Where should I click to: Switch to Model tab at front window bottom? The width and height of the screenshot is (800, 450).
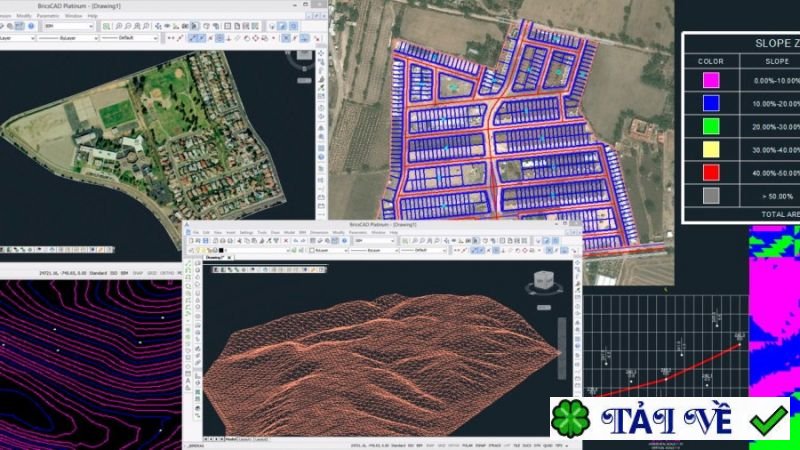point(231,439)
